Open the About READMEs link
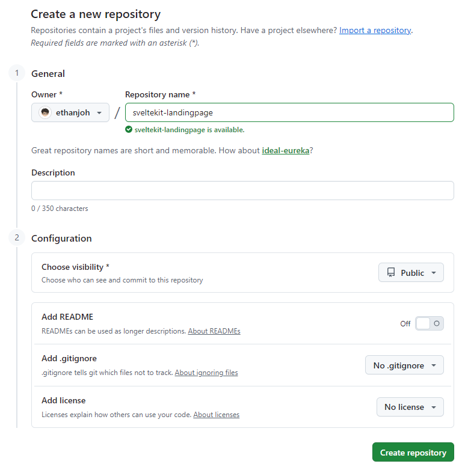Screen dimensions: 465x476 coord(214,331)
